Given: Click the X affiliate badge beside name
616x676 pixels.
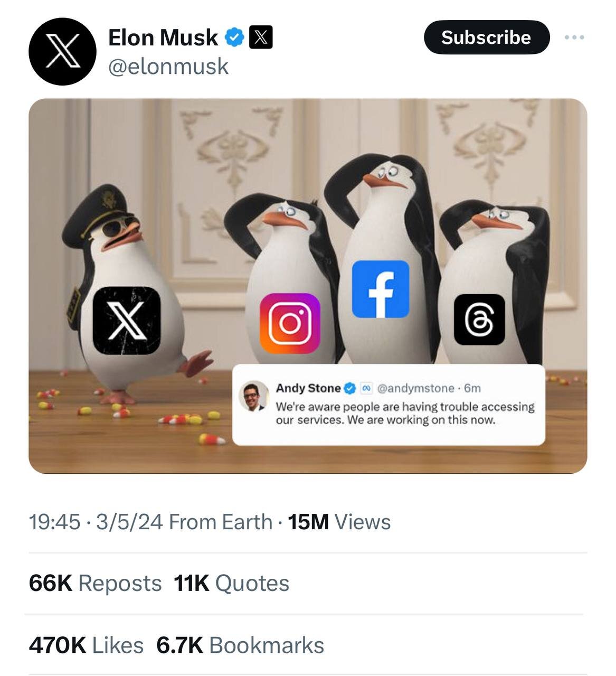Looking at the screenshot, I should point(260,37).
